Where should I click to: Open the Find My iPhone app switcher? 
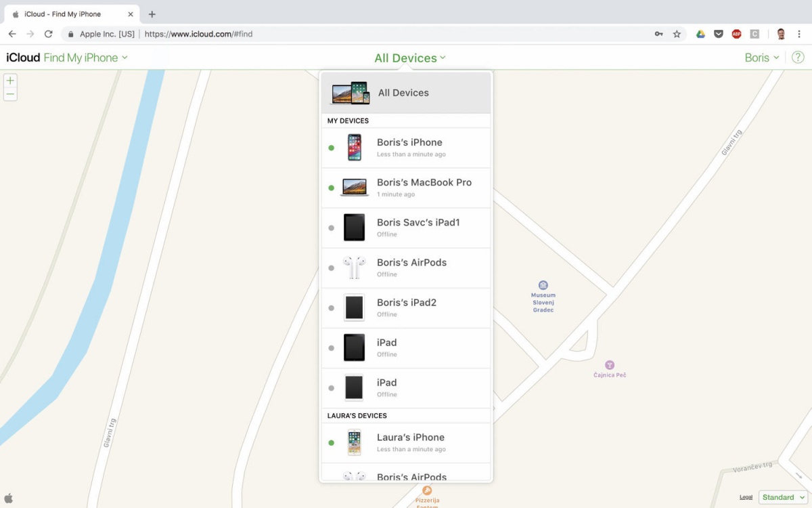86,58
